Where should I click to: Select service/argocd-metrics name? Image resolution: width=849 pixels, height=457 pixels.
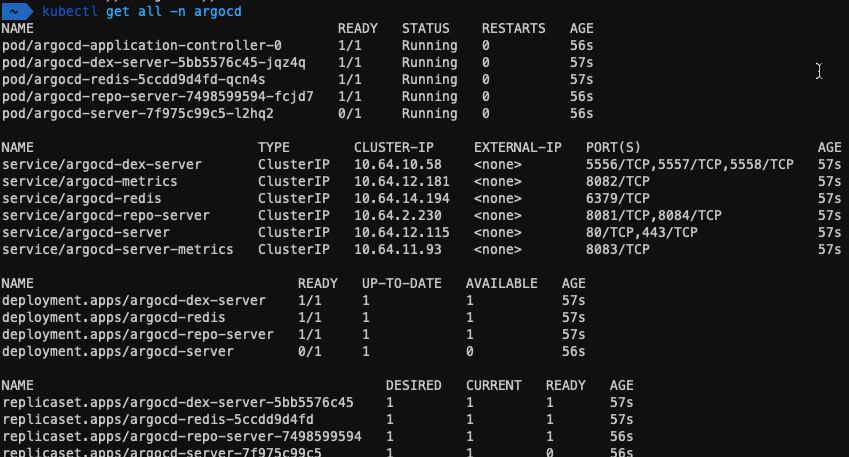pyautogui.click(x=89, y=181)
